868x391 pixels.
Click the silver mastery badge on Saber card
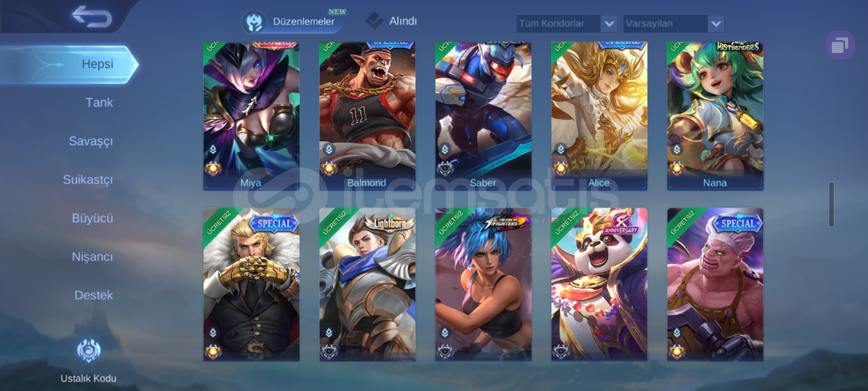445,169
